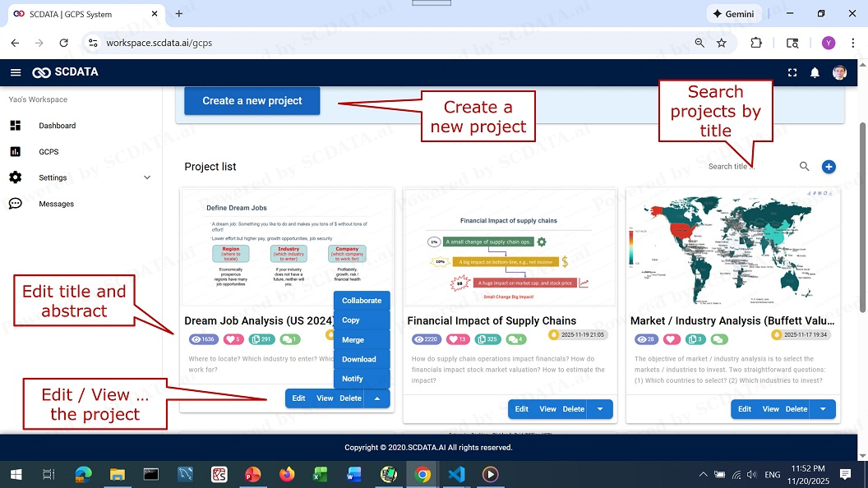Image resolution: width=868 pixels, height=488 pixels.
Task: Open the hamburger menu next to SCDATA logo
Action: click(16, 72)
